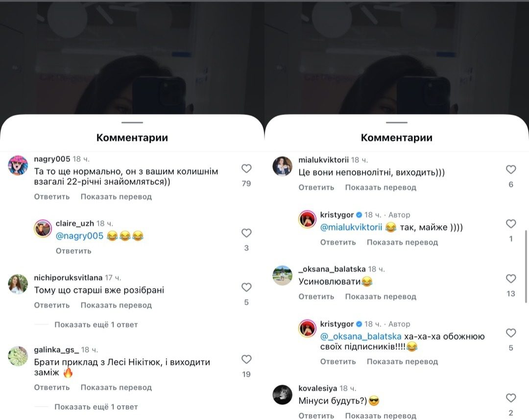The width and height of the screenshot is (529, 420).
Task: Like the nagry005 comment with 79 likes
Action: point(246,168)
